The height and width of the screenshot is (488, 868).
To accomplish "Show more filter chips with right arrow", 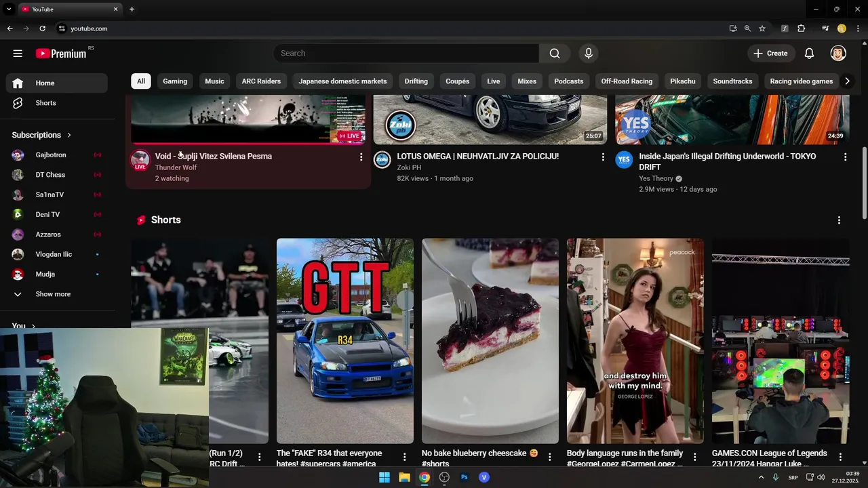I will 846,81.
